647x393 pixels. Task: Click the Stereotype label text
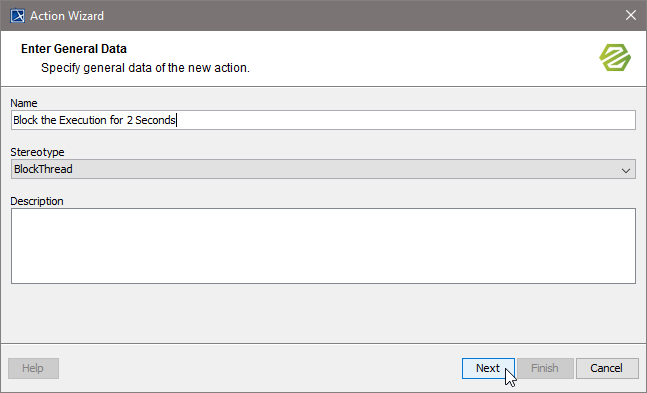coord(37,152)
